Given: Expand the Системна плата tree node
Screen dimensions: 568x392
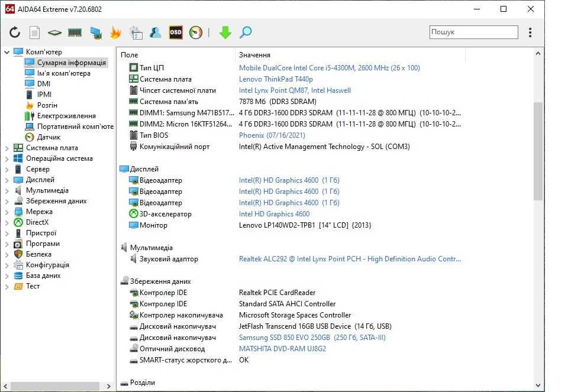Looking at the screenshot, I should (x=7, y=148).
